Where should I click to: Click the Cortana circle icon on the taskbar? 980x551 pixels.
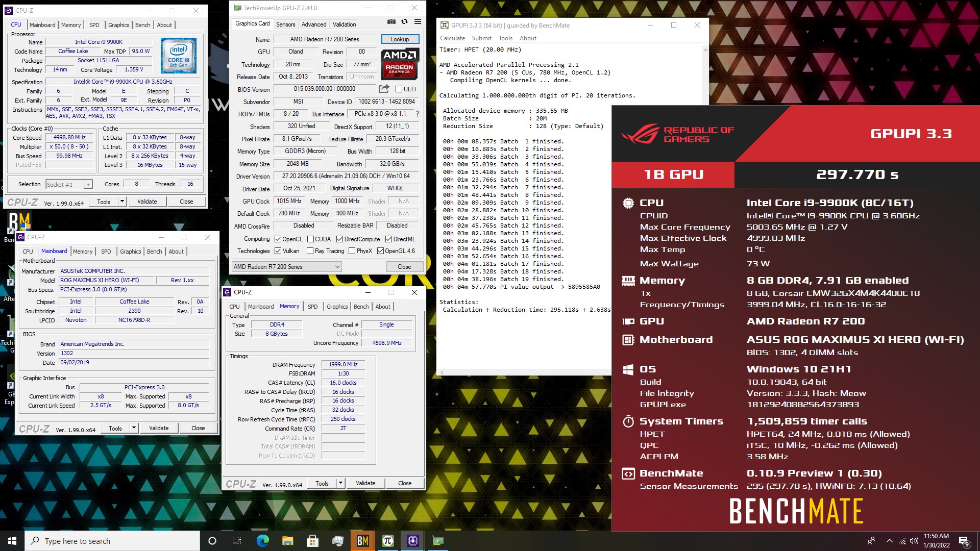212,541
